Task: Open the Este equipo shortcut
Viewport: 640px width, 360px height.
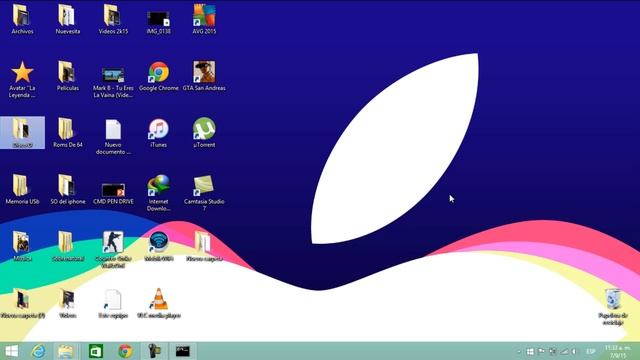Action: tap(113, 303)
